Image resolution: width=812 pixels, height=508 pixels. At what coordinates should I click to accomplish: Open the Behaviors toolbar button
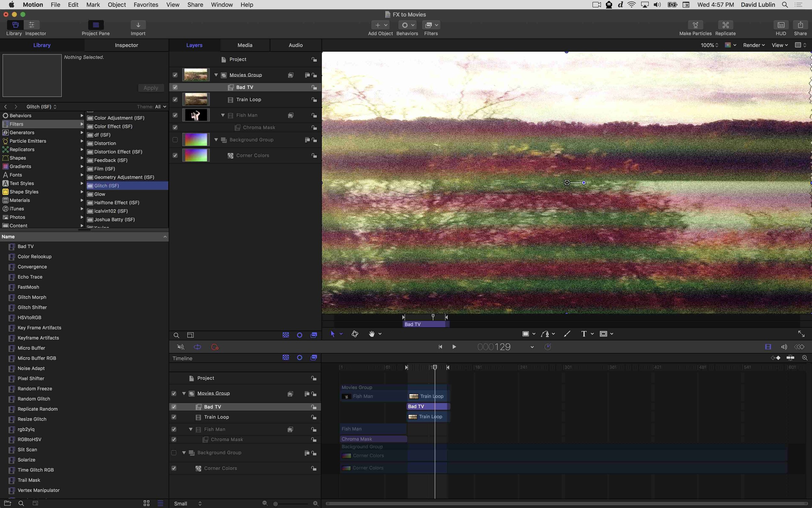click(407, 25)
